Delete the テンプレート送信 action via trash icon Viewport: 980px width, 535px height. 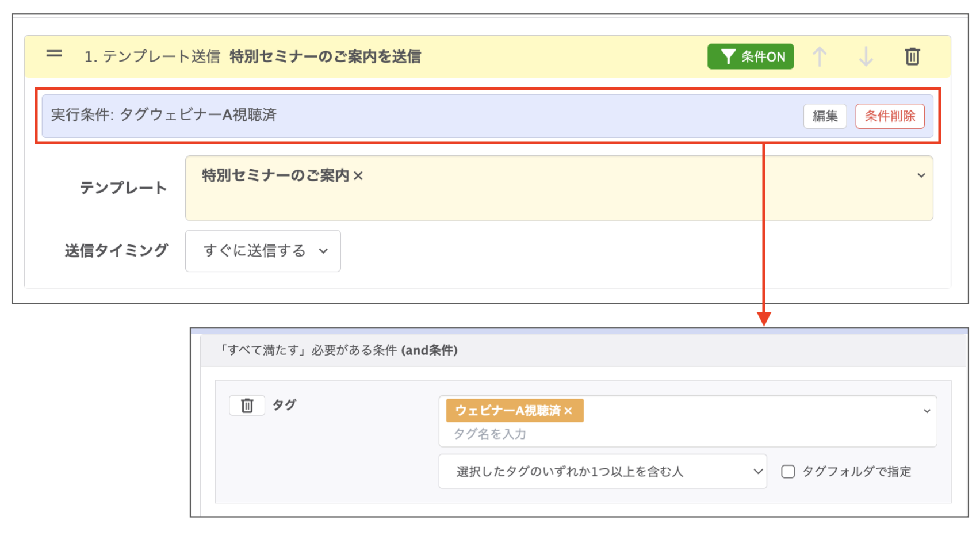tap(912, 56)
